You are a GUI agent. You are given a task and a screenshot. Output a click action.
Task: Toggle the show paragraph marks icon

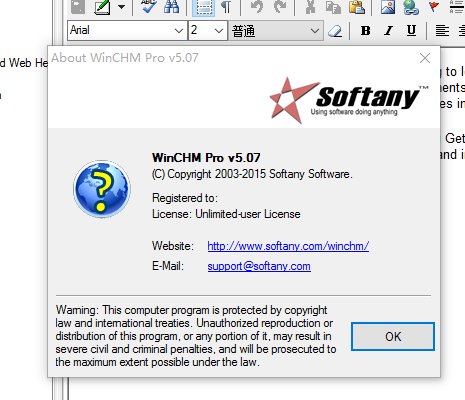coord(226,6)
